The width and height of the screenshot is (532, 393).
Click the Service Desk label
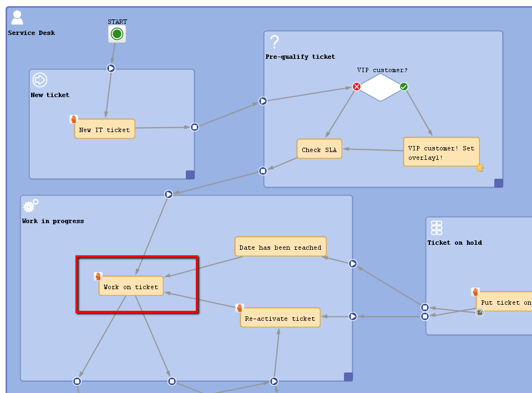[x=31, y=33]
